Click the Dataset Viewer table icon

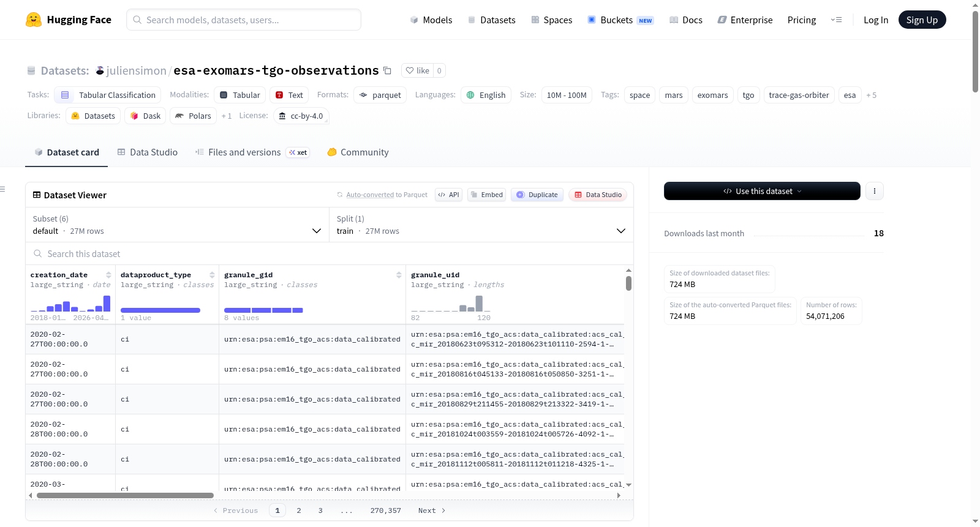(x=37, y=195)
